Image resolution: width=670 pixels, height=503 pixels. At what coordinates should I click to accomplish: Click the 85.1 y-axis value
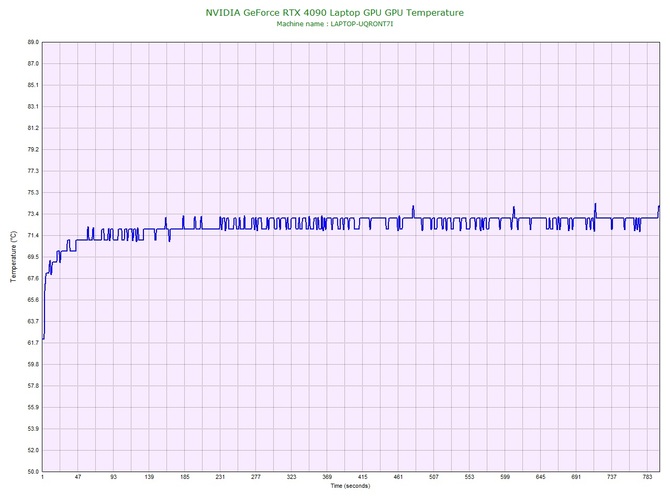point(33,85)
